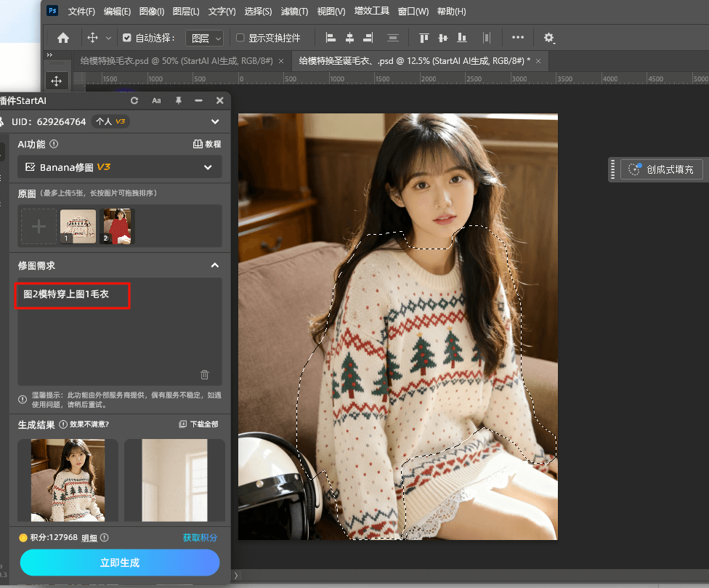The width and height of the screenshot is (709, 588).
Task: Collapse the 修图需求 section
Action: [214, 265]
